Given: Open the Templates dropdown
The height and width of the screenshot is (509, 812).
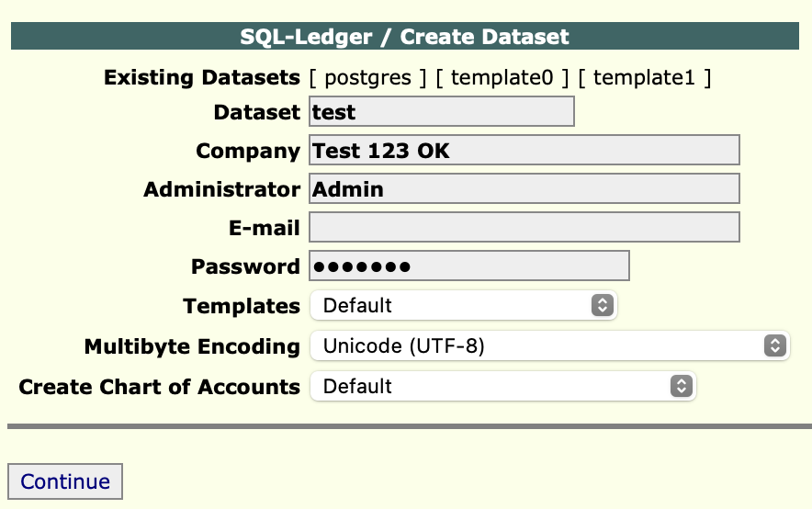Looking at the screenshot, I should [463, 305].
